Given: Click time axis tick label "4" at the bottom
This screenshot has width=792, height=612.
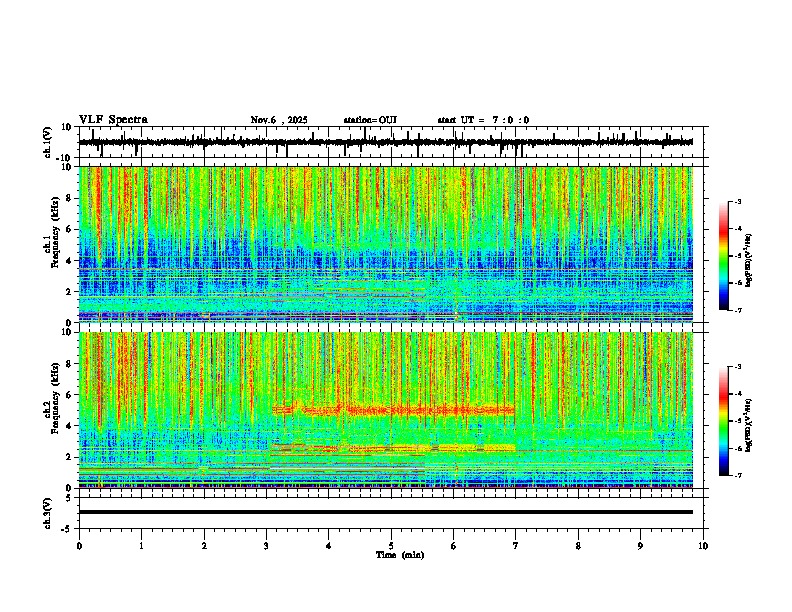Looking at the screenshot, I should click(x=329, y=546).
